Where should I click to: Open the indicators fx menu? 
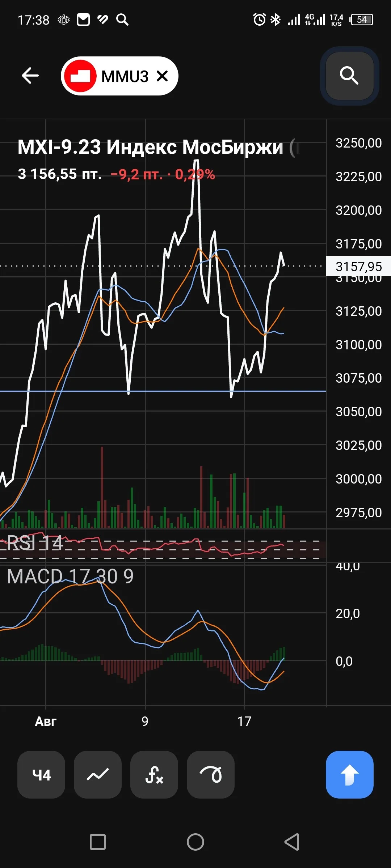[x=154, y=774]
